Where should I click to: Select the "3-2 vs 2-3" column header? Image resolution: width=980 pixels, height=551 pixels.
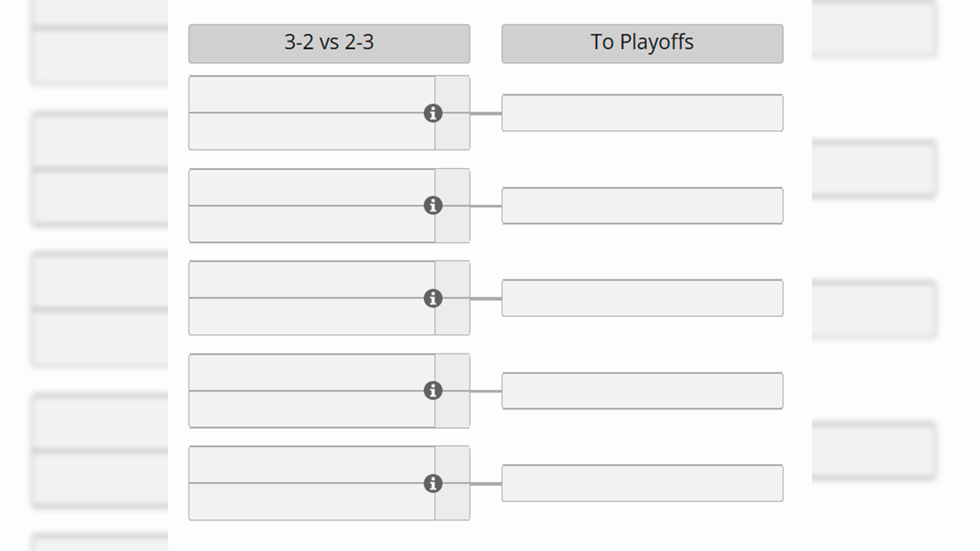tap(329, 43)
